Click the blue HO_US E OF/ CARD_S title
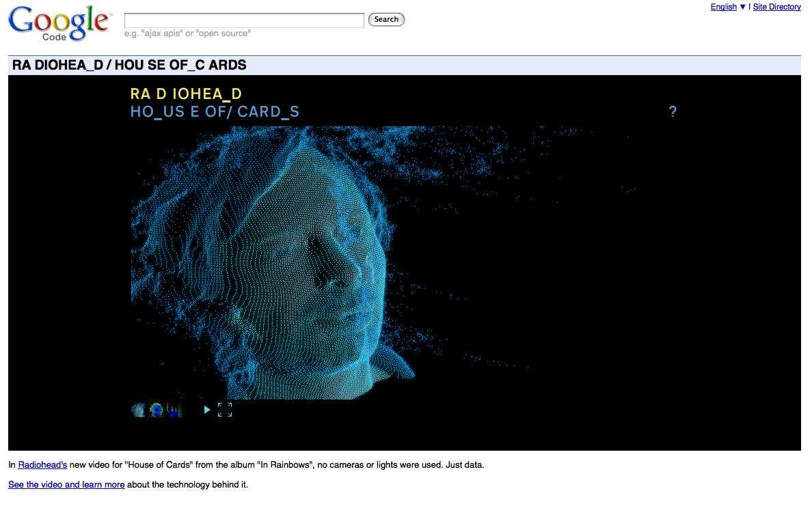The width and height of the screenshot is (812, 506). 215,112
